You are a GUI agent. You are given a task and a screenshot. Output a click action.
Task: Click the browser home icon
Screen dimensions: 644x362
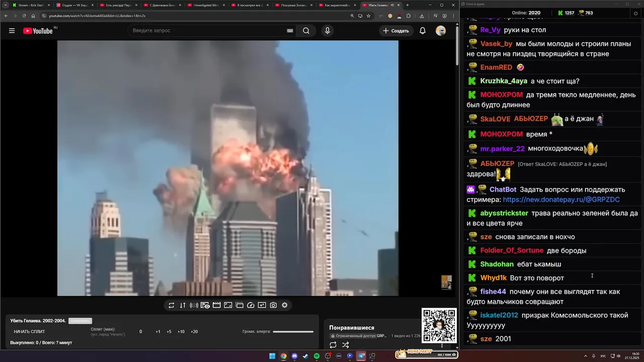coord(33,16)
